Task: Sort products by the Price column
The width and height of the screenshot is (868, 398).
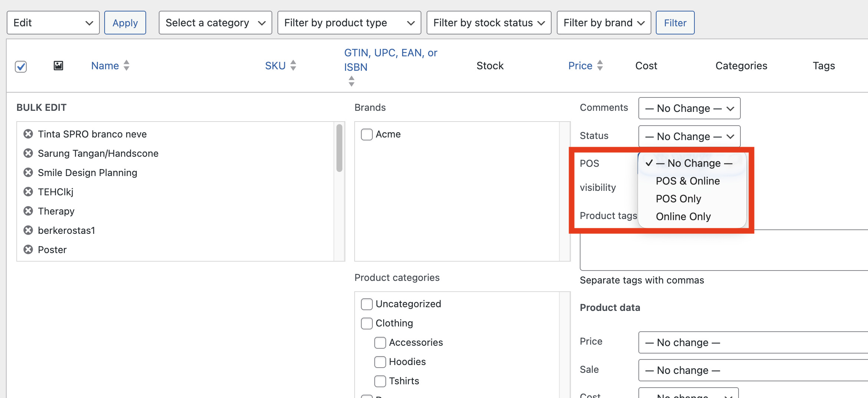Action: (580, 66)
